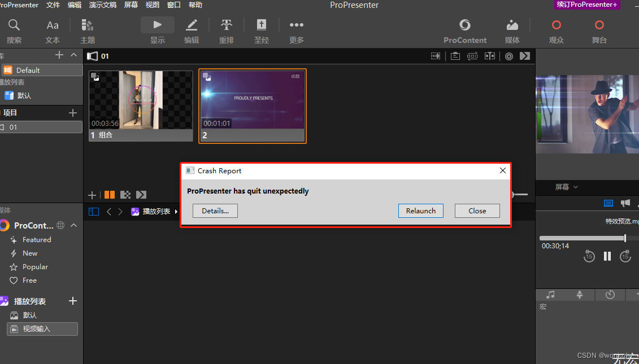Add a new item next to 项目

coord(73,113)
